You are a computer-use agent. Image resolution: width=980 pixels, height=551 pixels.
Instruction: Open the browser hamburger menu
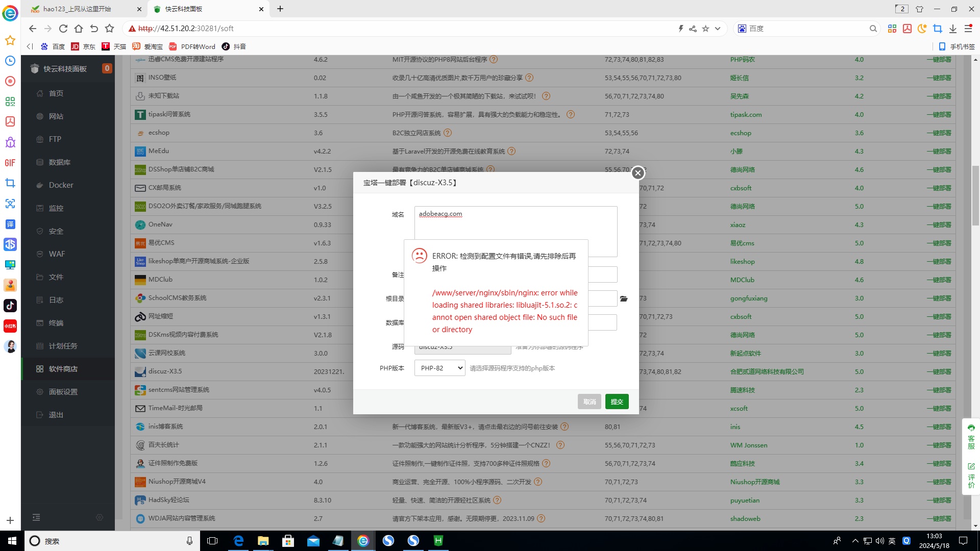[968, 29]
